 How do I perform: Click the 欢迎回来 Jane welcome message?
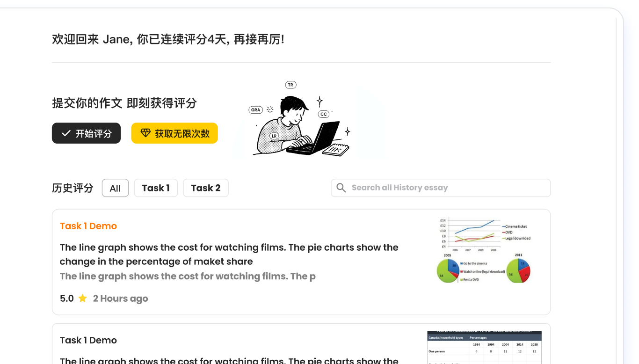pos(168,39)
